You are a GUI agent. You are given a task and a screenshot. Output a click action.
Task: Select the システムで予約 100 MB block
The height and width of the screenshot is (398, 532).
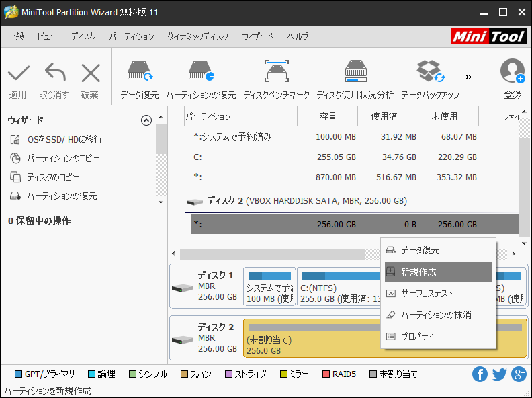[x=269, y=286]
